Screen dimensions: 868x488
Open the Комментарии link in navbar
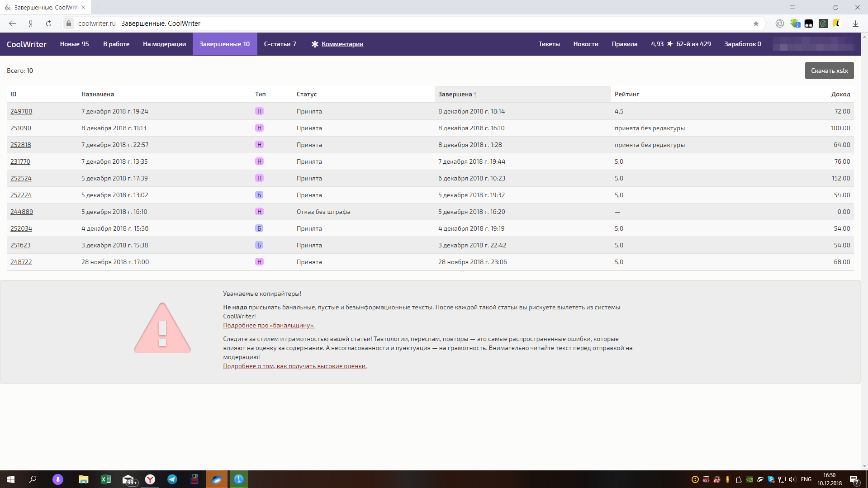click(x=342, y=44)
